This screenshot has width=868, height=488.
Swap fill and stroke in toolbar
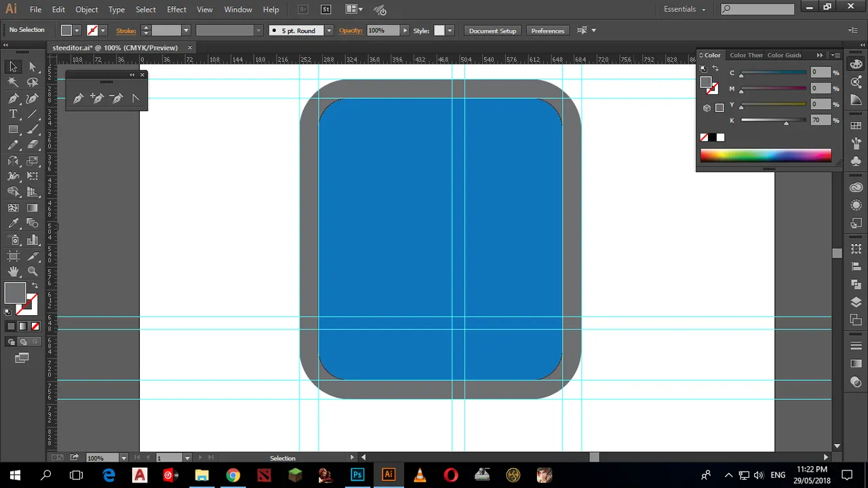click(35, 285)
